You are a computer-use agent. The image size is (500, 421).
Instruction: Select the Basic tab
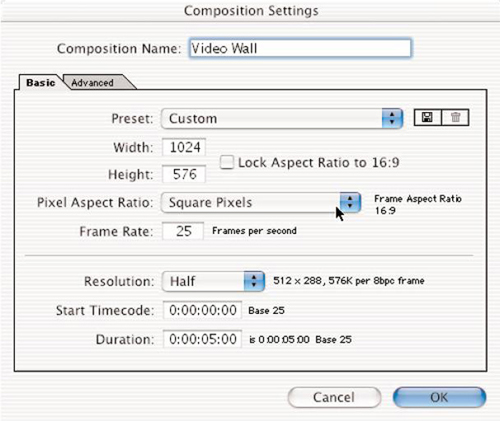click(41, 82)
